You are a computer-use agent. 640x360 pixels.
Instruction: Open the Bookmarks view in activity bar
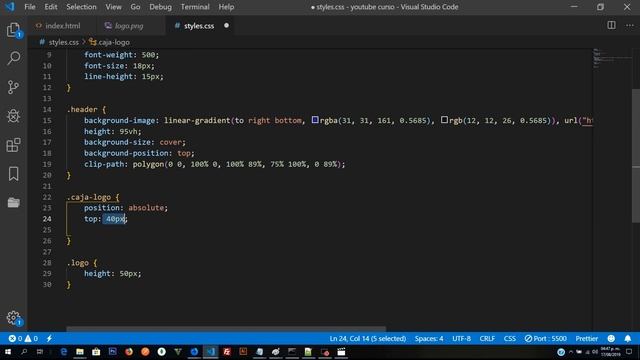(x=13, y=174)
